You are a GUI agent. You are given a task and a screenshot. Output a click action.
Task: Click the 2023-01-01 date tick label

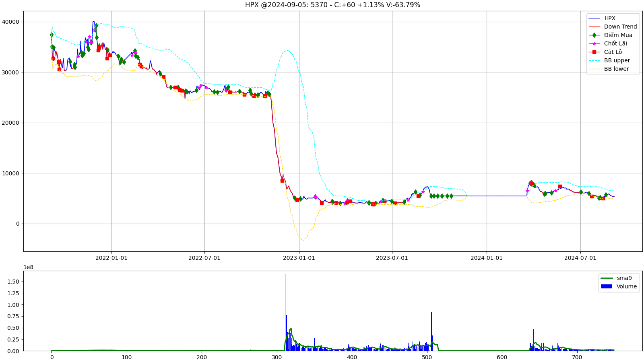[x=299, y=258]
